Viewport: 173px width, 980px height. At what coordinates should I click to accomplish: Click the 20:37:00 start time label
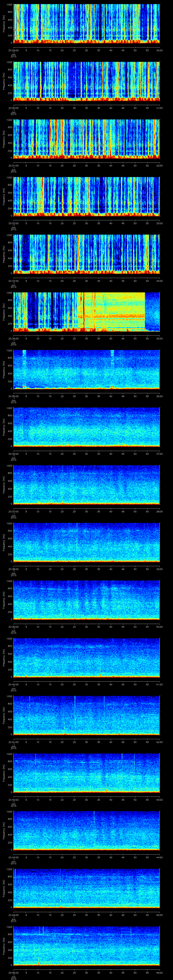coord(14,511)
